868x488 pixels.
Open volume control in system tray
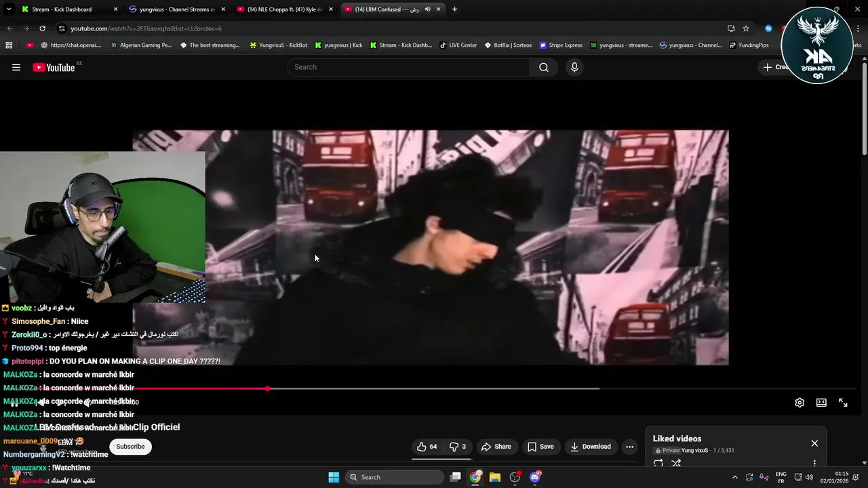click(809, 477)
